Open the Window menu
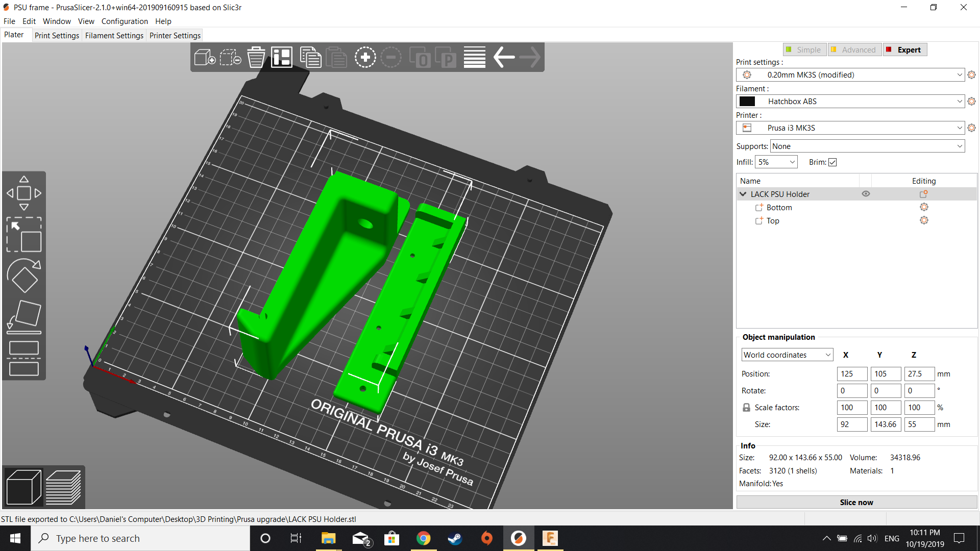This screenshot has width=980, height=551. tap(57, 21)
